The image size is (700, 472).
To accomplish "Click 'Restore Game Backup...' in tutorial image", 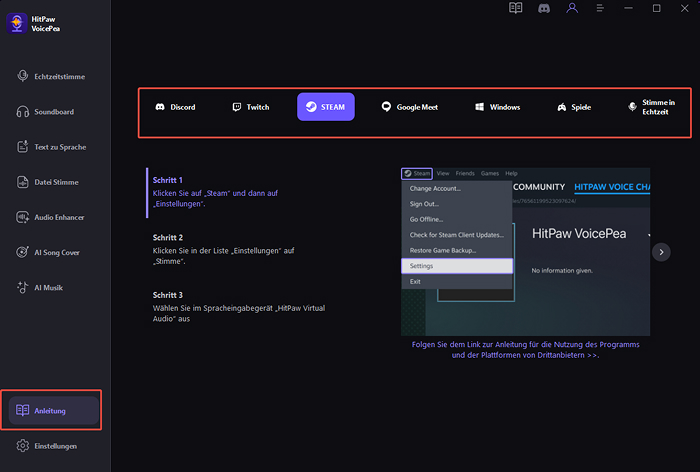I will [x=443, y=250].
